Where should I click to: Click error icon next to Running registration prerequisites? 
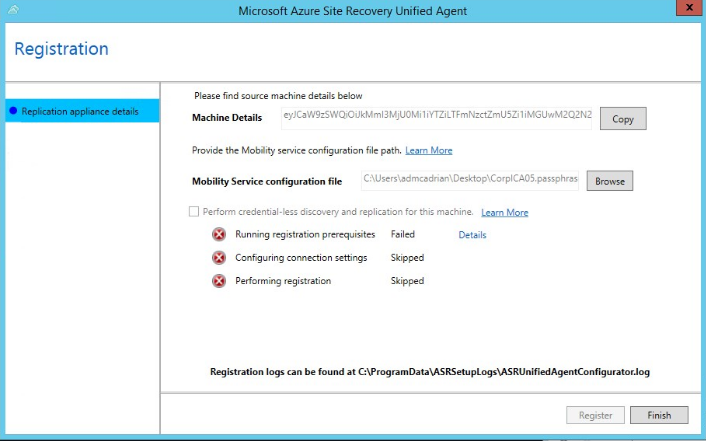(219, 234)
